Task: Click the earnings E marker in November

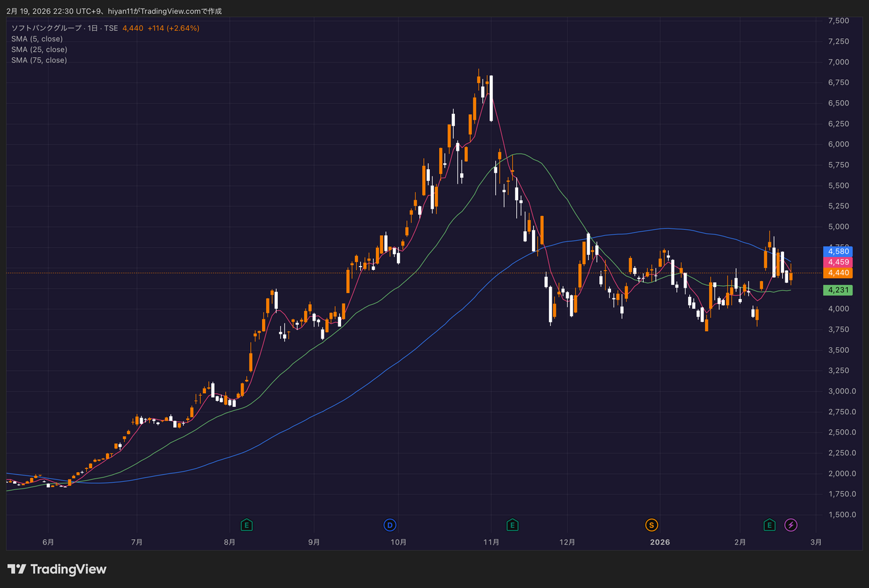Action: pyautogui.click(x=512, y=525)
